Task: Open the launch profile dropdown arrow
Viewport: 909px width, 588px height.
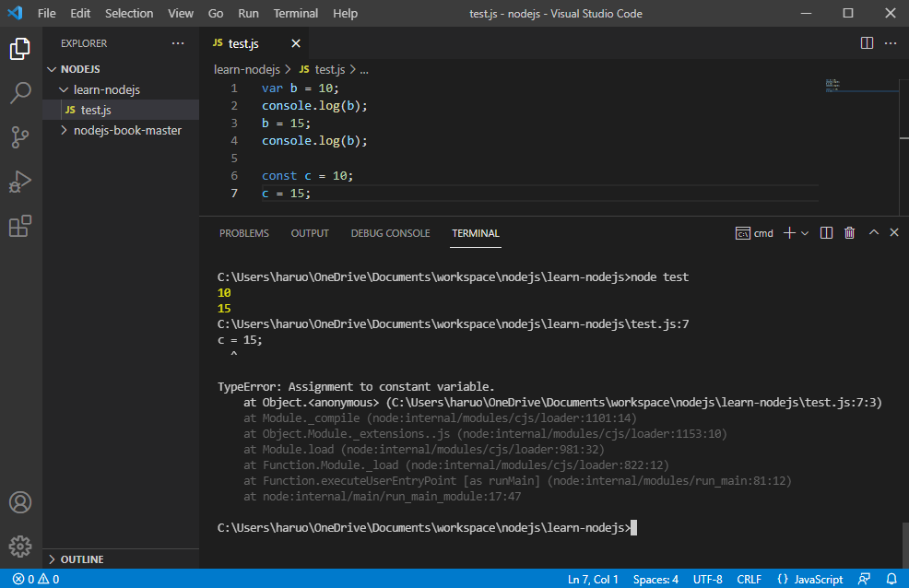Action: 805,233
